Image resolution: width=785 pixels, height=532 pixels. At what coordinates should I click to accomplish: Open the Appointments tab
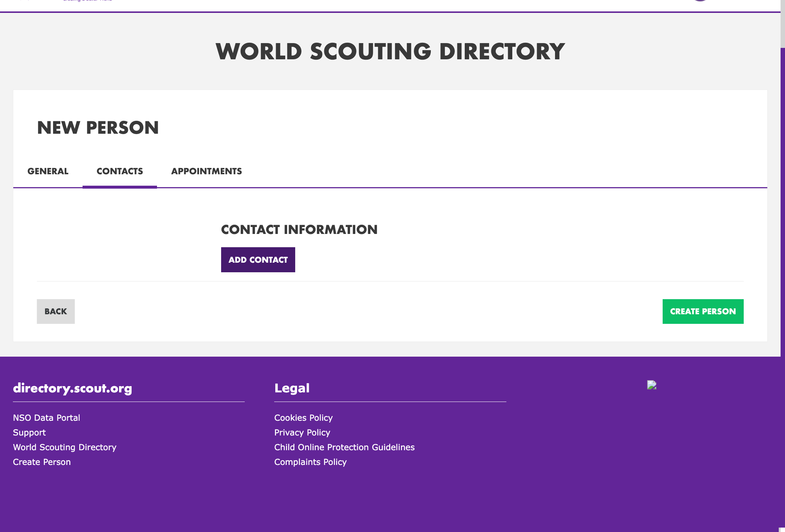(206, 171)
